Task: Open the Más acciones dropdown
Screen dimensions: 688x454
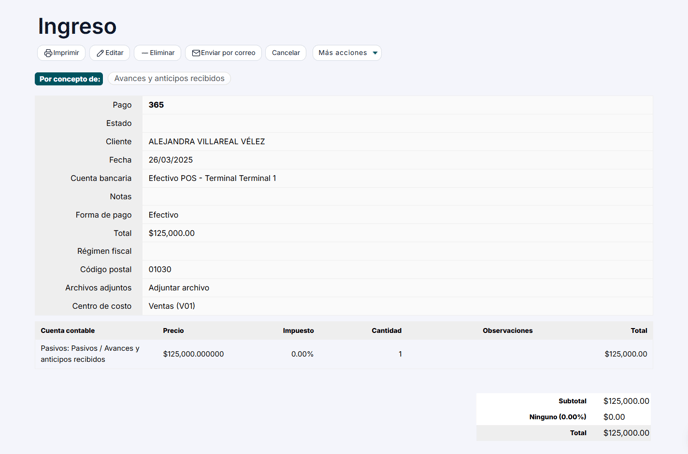Action: point(347,53)
